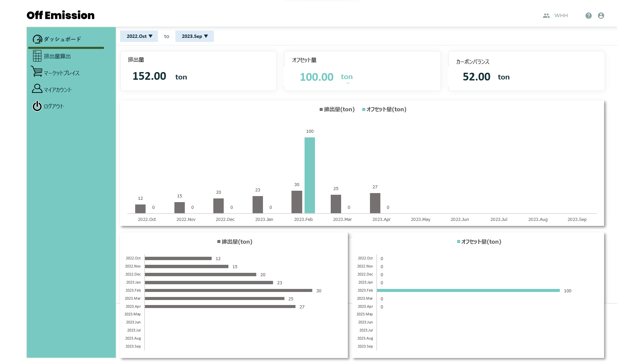The height and width of the screenshot is (362, 644).
Task: Click the dashboard gauge icon in sidebar
Action: click(37, 39)
